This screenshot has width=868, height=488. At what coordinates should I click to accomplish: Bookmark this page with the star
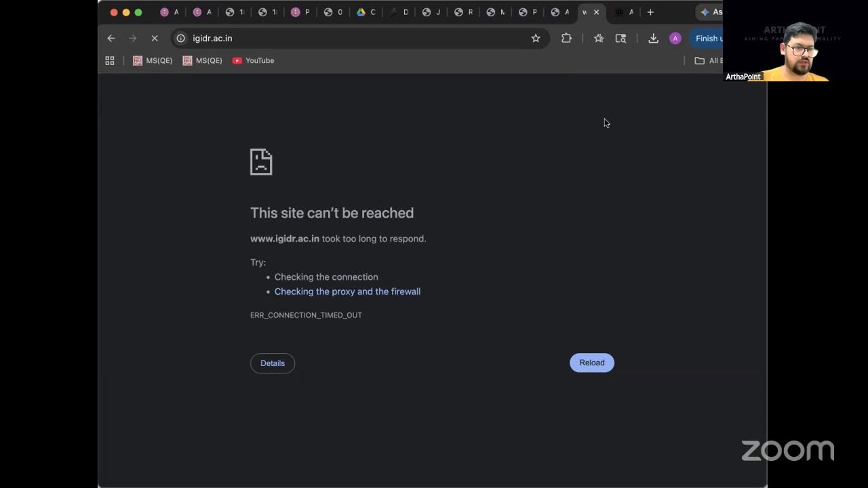pos(536,39)
